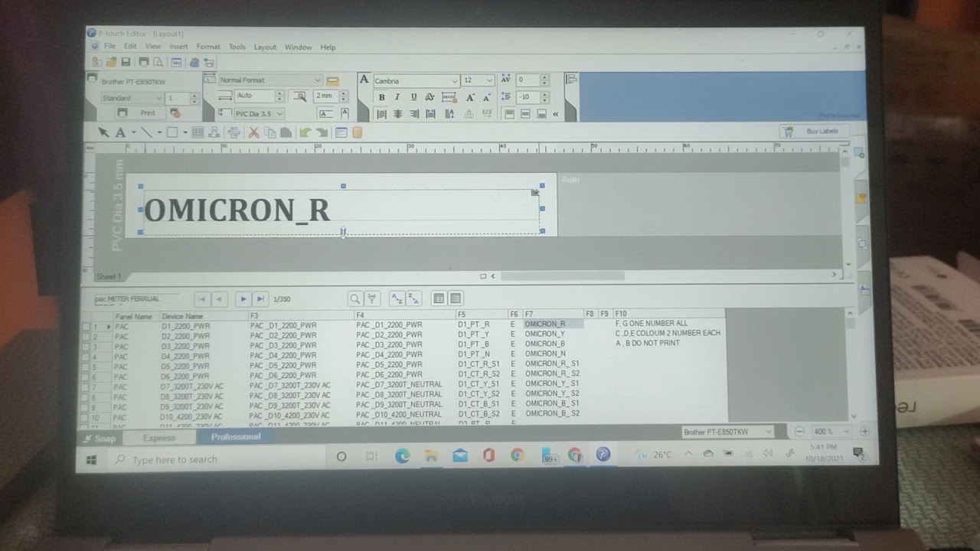This screenshot has width=980, height=551.
Task: Click the Redo arrow icon
Action: 322,132
